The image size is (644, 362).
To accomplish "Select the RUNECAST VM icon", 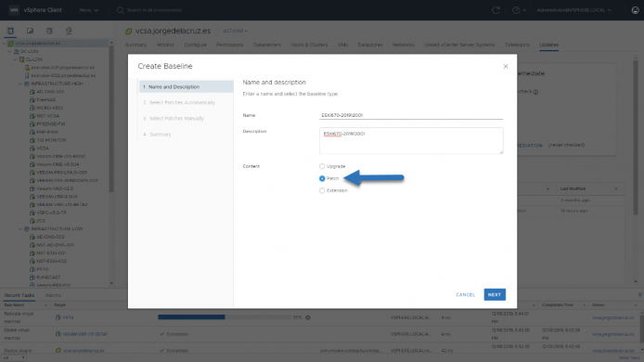I will pyautogui.click(x=32, y=278).
